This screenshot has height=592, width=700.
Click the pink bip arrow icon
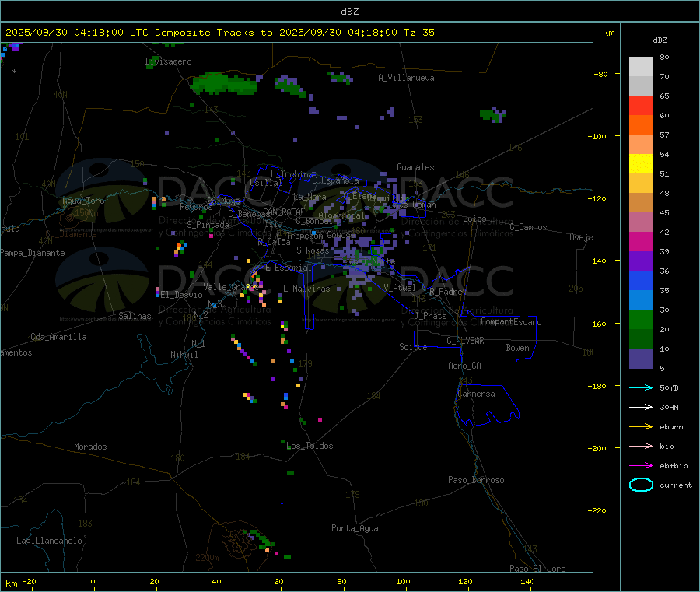641,446
